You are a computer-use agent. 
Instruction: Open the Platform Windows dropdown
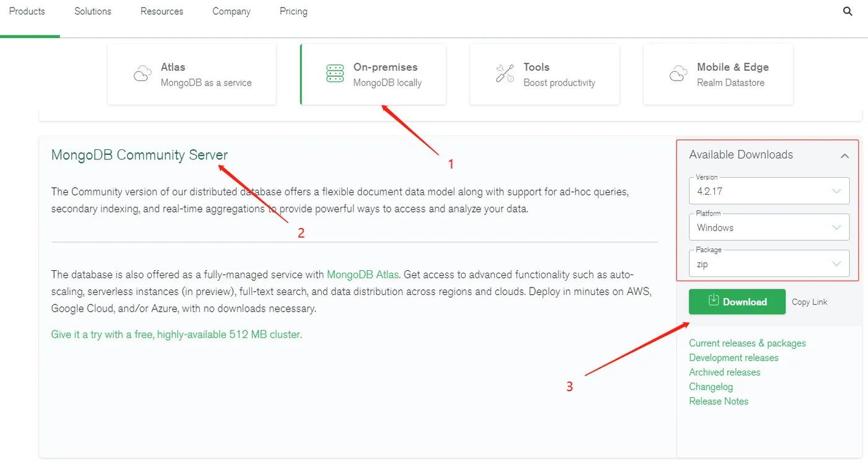tap(769, 227)
